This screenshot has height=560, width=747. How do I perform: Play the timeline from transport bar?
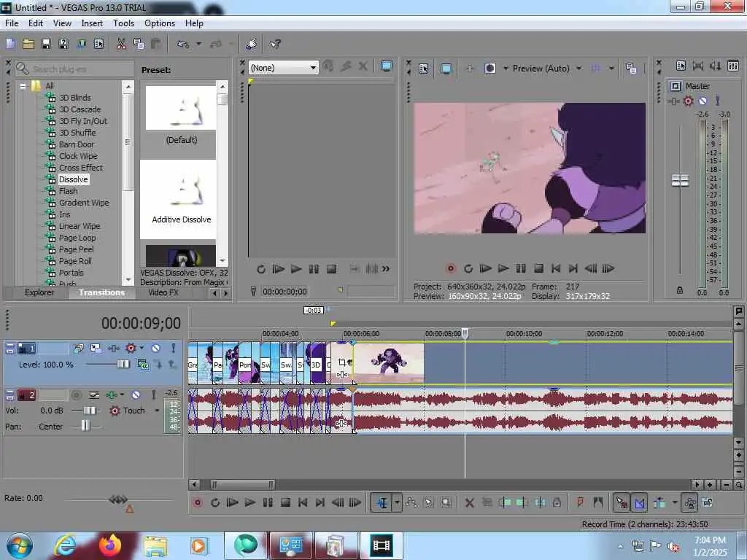pyautogui.click(x=249, y=502)
